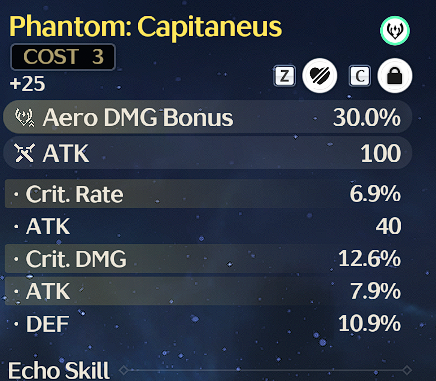
Task: Toggle the discard broken-heart icon
Action: pos(320,76)
